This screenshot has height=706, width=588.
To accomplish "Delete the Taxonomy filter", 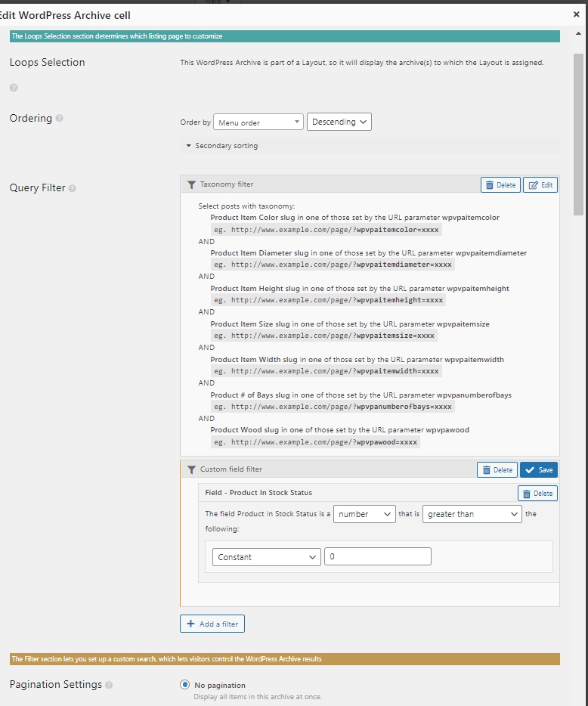I will [500, 185].
